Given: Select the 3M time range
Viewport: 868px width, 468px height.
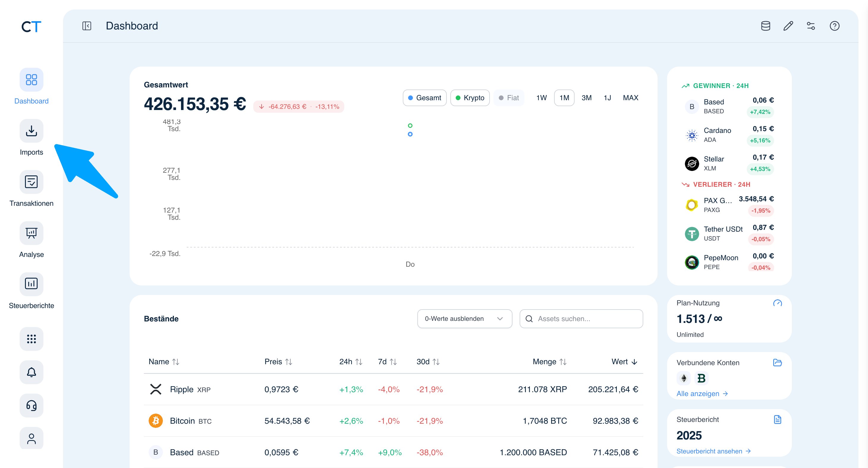Looking at the screenshot, I should (x=586, y=98).
